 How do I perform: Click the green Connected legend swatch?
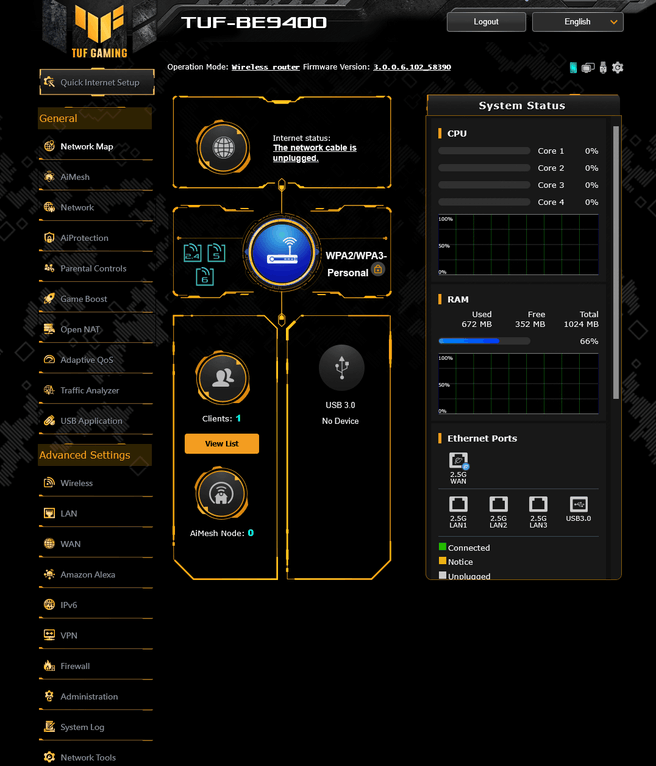click(443, 547)
